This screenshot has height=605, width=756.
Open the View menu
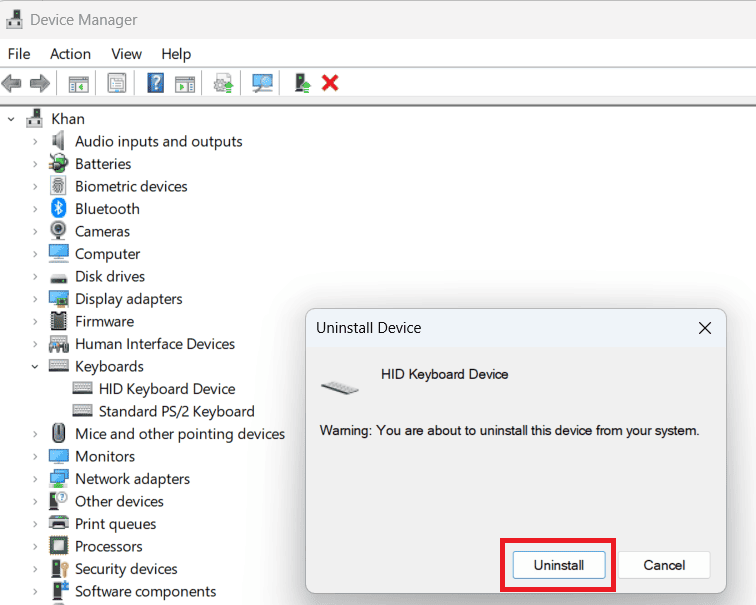coord(126,54)
